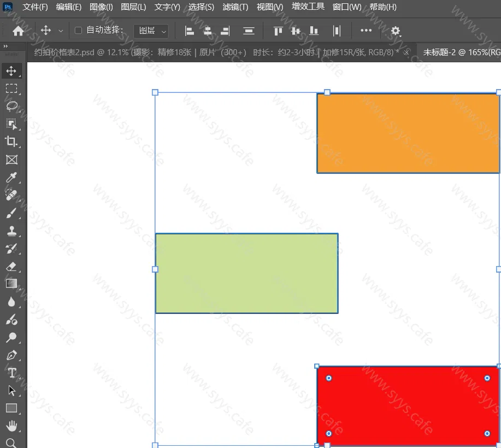The width and height of the screenshot is (501, 448).
Task: Open the 帮助(H) menu
Action: point(383,7)
